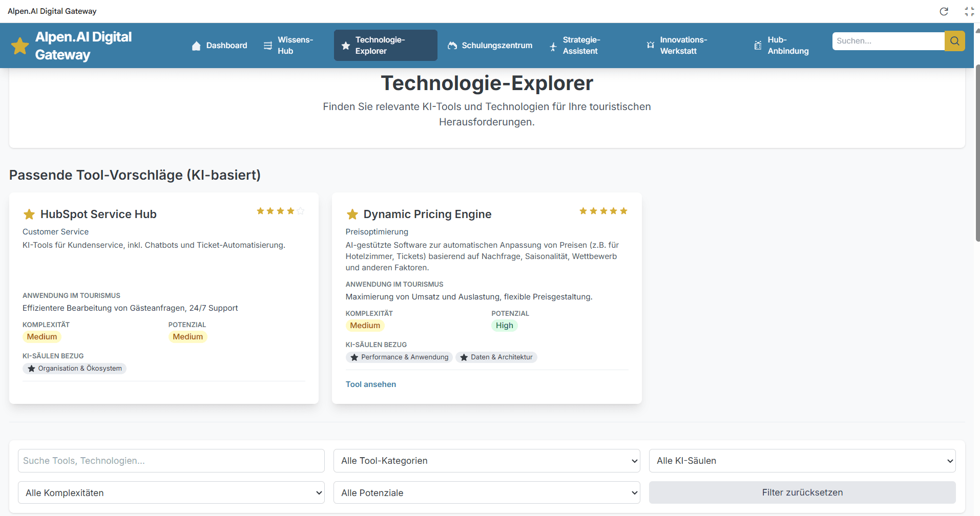Click the Tool ansehen link
Viewport: 980px width, 516px height.
(x=371, y=384)
